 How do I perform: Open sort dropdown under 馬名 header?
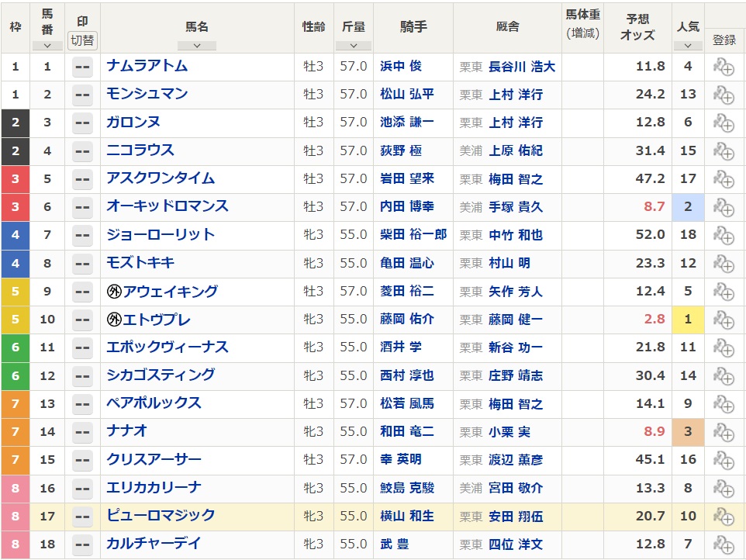click(197, 46)
